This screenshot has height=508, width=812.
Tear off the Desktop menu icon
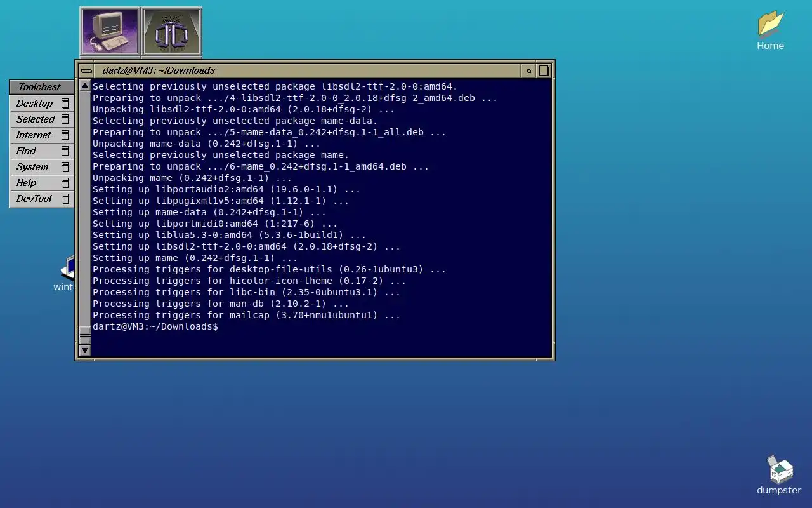pyautogui.click(x=65, y=104)
